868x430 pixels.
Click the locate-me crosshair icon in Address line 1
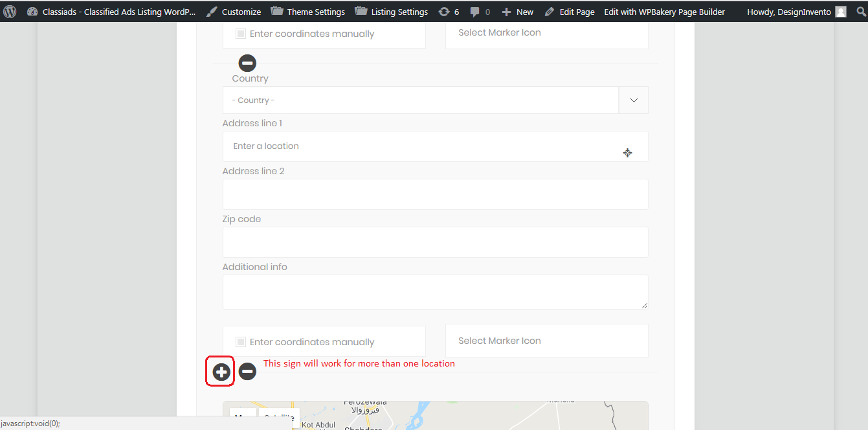click(627, 153)
